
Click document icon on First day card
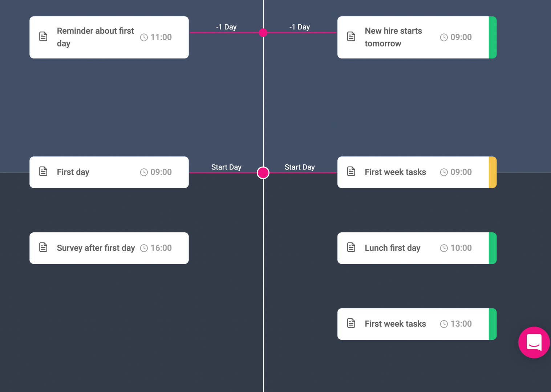(43, 171)
